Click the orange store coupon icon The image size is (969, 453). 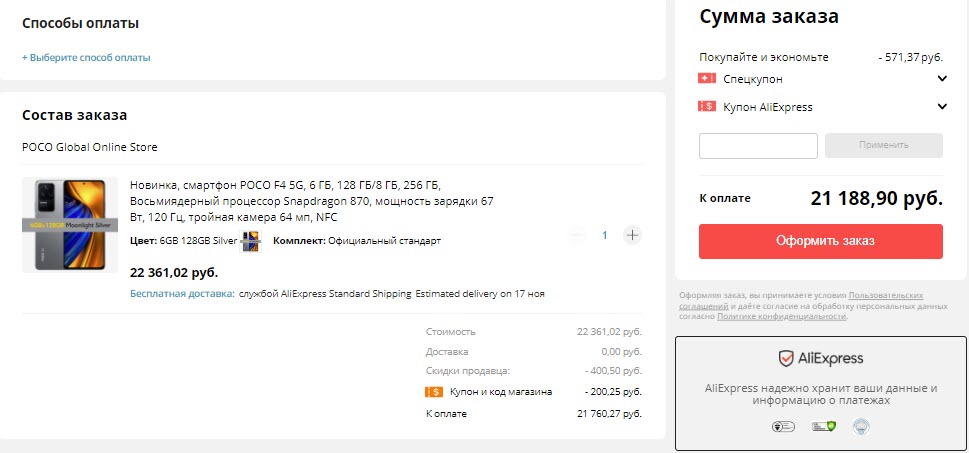pyautogui.click(x=434, y=392)
